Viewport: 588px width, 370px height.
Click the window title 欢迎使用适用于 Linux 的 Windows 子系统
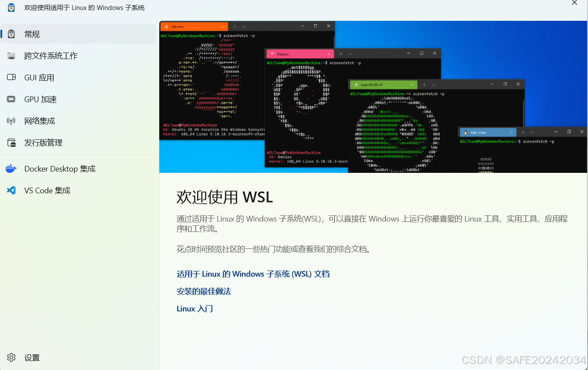84,8
